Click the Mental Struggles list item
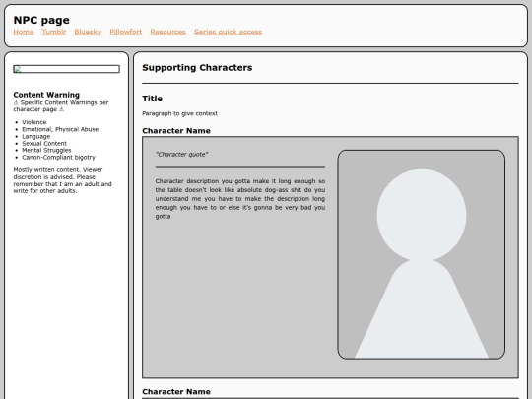 click(47, 150)
